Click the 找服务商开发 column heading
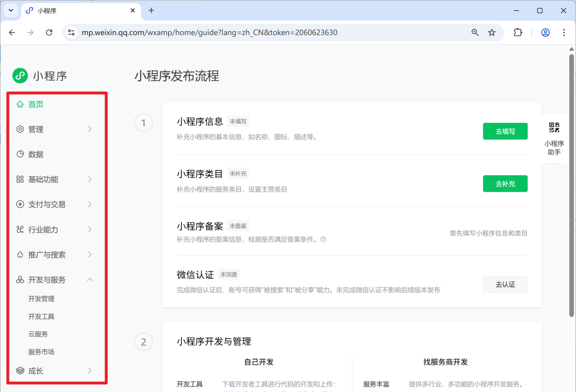 [446, 362]
